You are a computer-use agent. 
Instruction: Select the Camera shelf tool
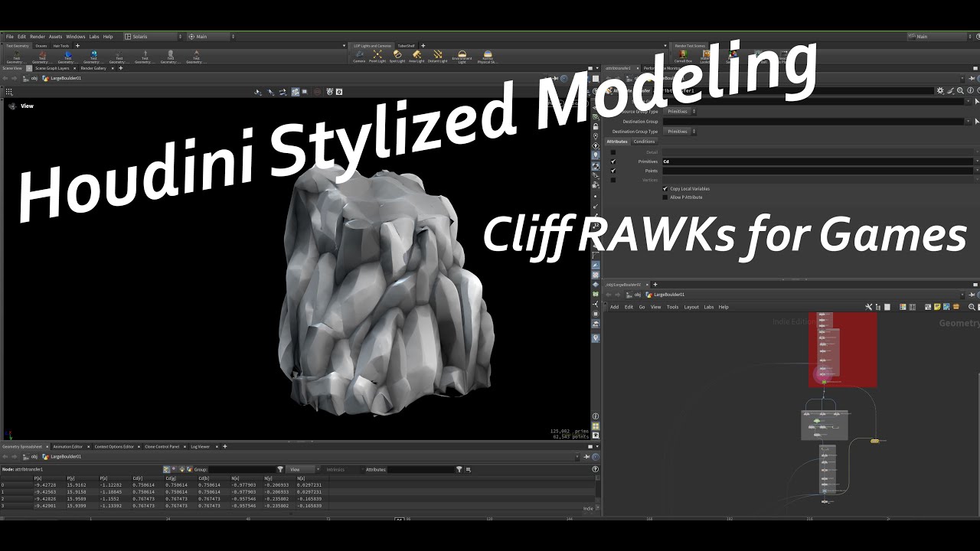pyautogui.click(x=359, y=57)
